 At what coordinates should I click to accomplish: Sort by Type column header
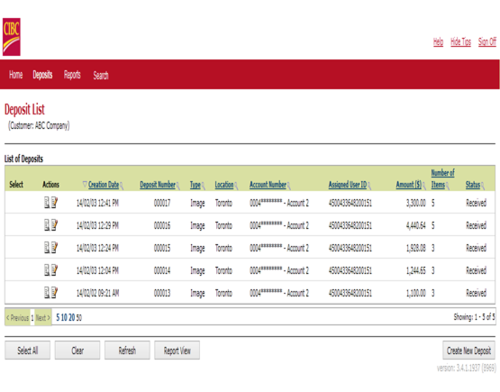point(195,185)
